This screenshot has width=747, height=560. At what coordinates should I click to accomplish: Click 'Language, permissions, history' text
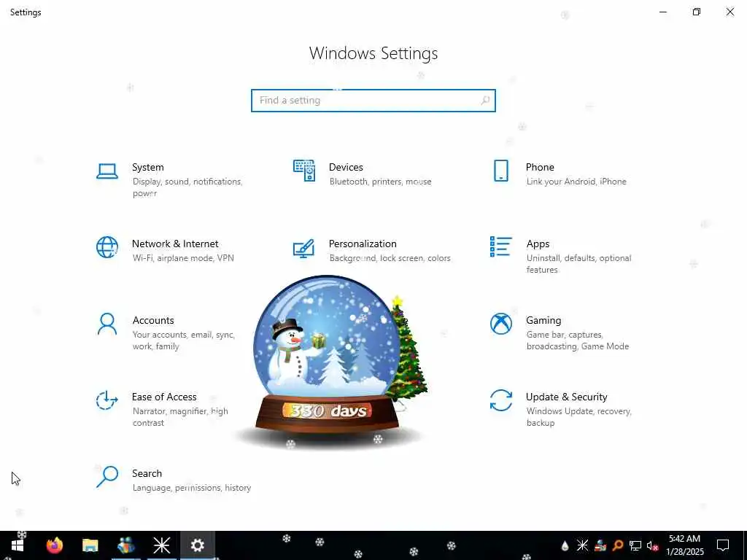click(x=192, y=488)
